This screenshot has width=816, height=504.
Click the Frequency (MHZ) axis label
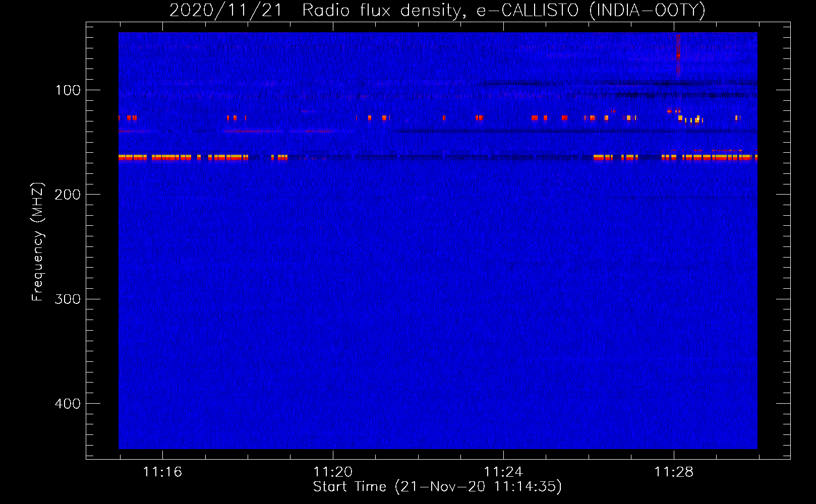coord(38,241)
